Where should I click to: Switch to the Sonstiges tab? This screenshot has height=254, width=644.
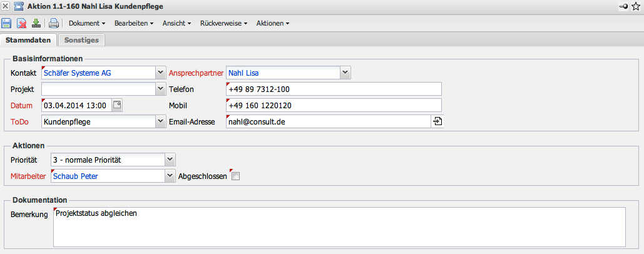click(x=81, y=40)
